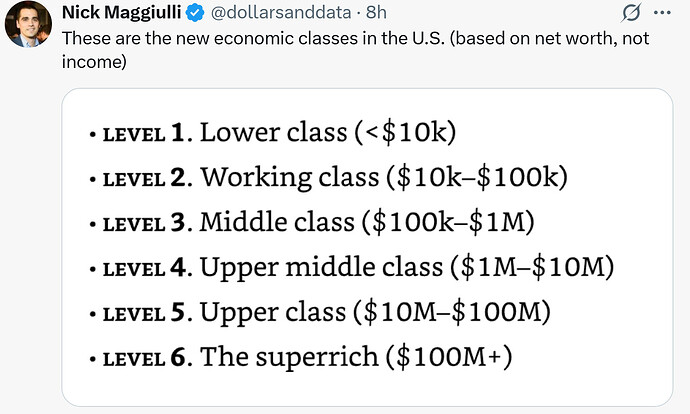Viewport: 690px width, 414px height.
Task: Click the 8h post timestamp
Action: [376, 12]
